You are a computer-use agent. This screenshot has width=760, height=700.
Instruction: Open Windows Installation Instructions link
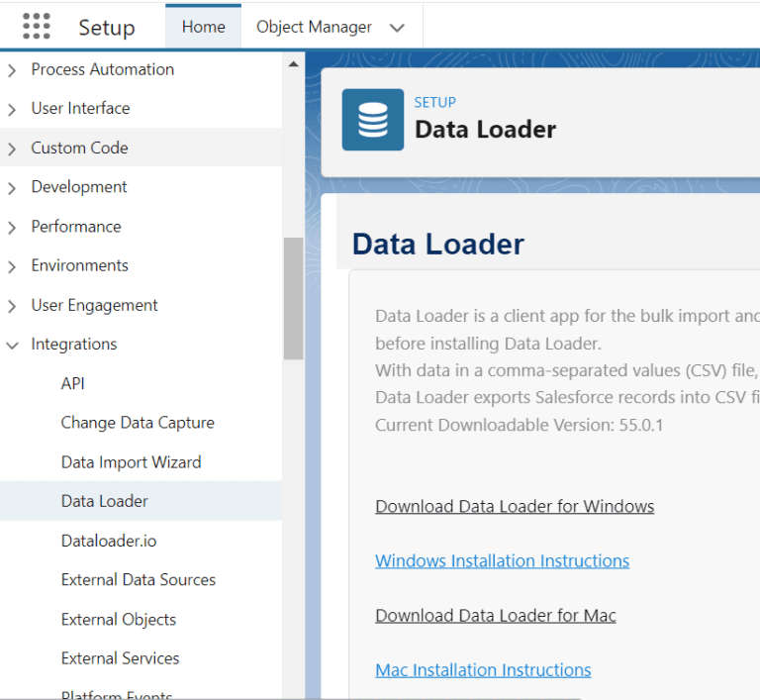(502, 560)
